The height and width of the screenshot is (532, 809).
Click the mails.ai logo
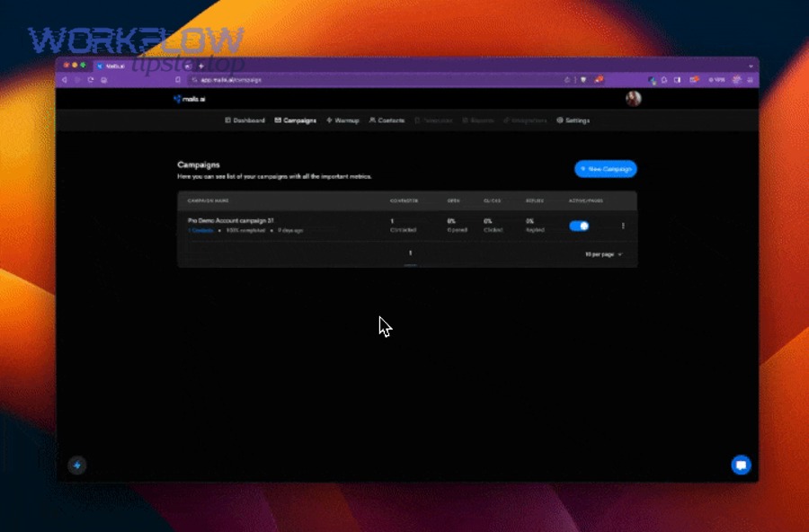click(189, 99)
